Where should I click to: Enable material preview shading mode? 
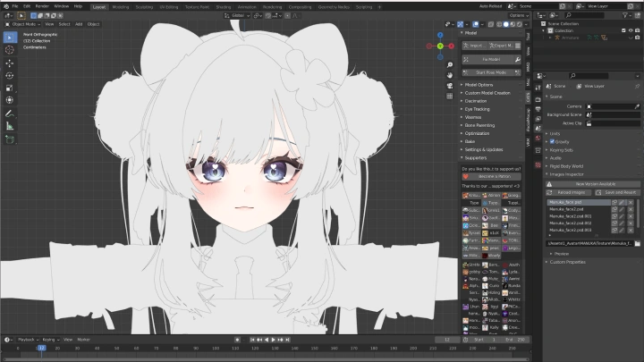pos(513,24)
